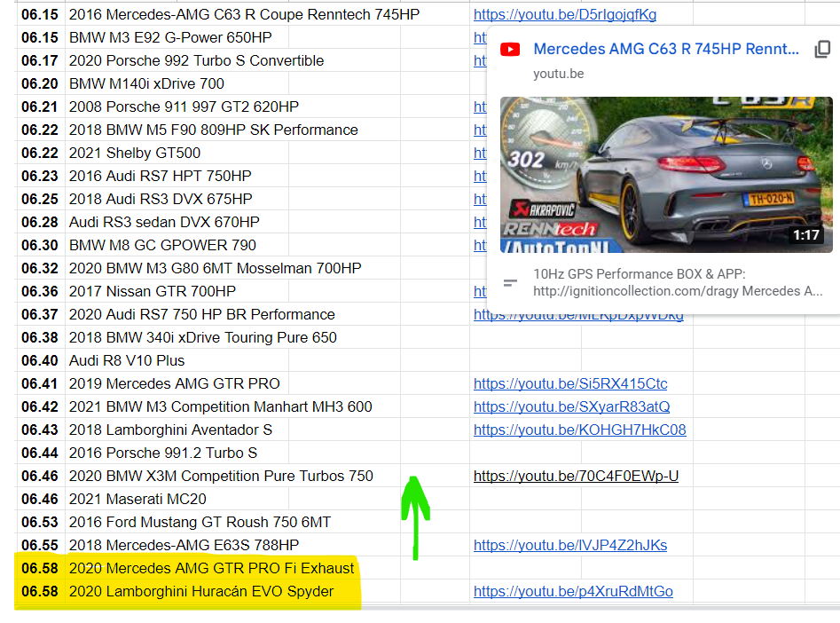Select time cell 06.44

(40, 453)
